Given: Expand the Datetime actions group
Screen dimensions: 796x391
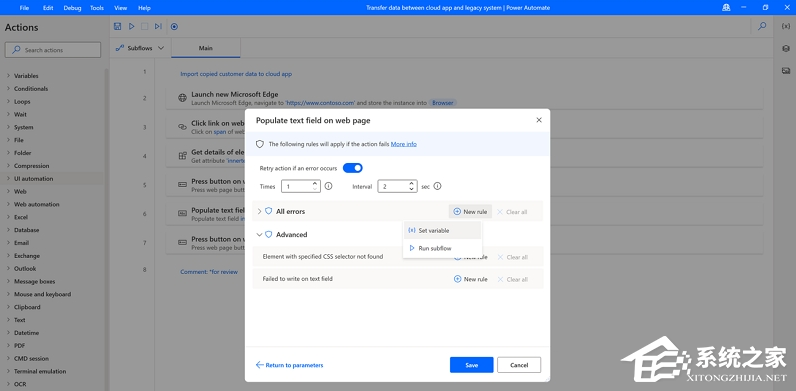Looking at the screenshot, I should [x=8, y=333].
